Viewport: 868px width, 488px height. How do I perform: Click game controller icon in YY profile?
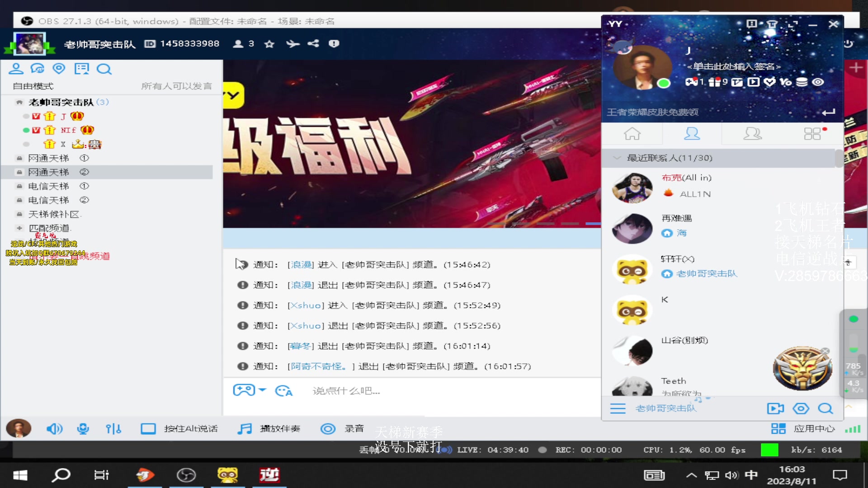(692, 82)
